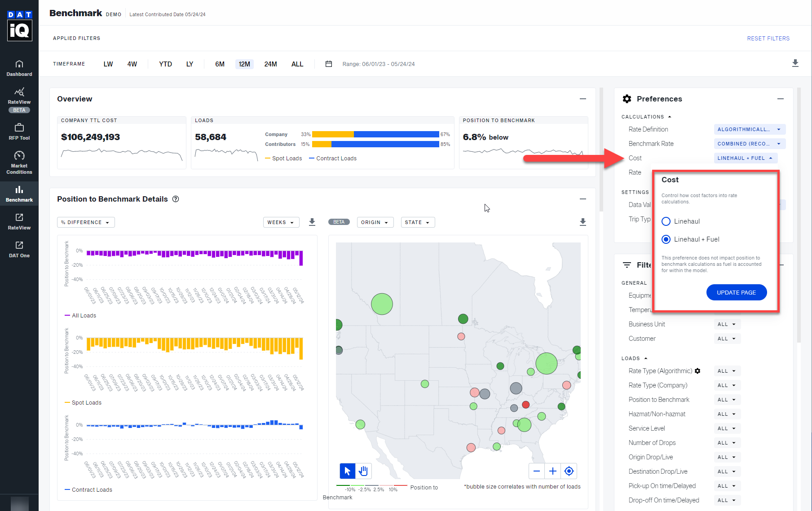This screenshot has height=511, width=812.
Task: Open Position to Benchmark Details help icon
Action: coord(176,199)
